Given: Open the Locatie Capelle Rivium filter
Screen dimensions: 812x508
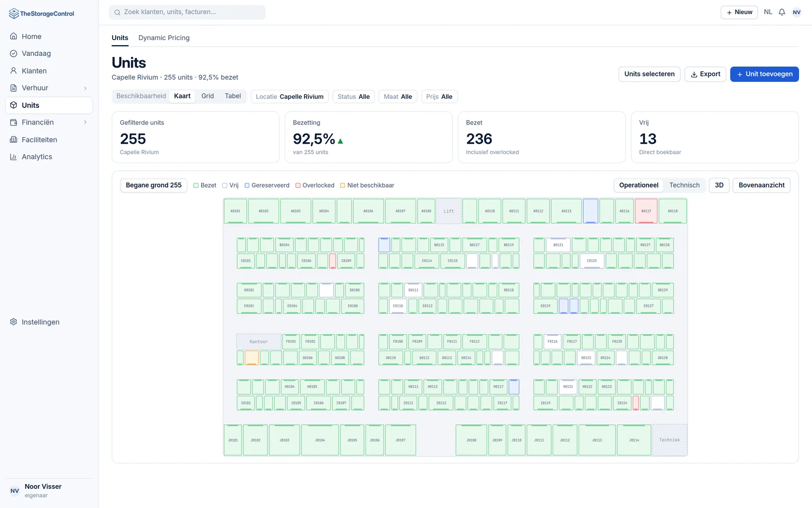Looking at the screenshot, I should pos(290,97).
